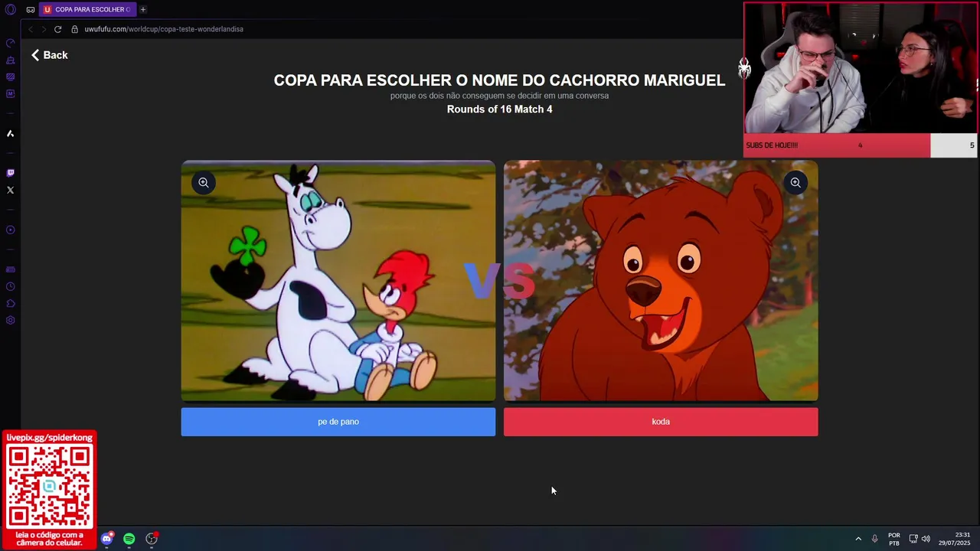This screenshot has height=551, width=980.
Task: Open Twitch panel in the sidebar
Action: [x=10, y=173]
